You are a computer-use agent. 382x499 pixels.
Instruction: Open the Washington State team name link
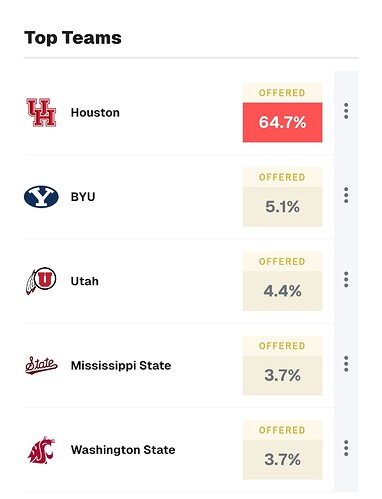(123, 450)
